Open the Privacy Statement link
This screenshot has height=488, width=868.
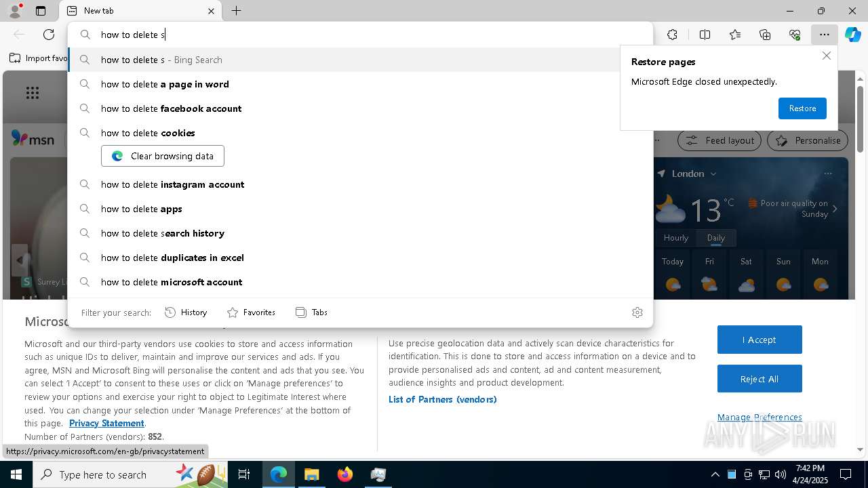(x=106, y=423)
